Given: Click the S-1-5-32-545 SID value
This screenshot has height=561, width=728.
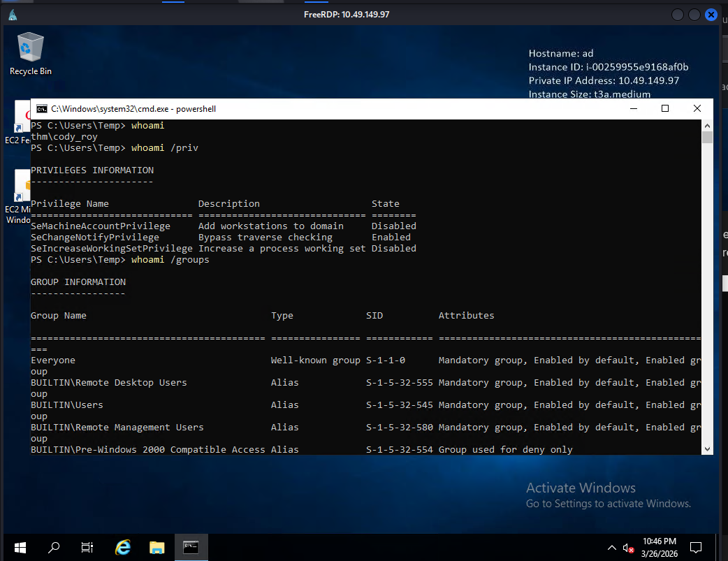Looking at the screenshot, I should coord(400,405).
